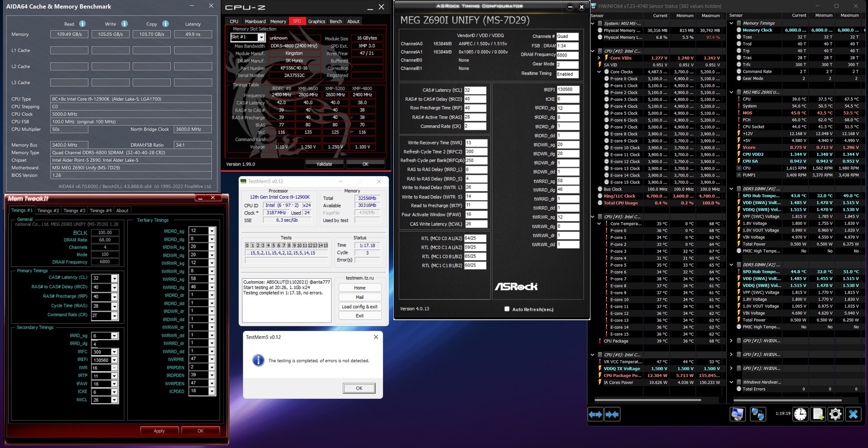
Task: Click the Latency result field in AIDA64
Action: 193,34
